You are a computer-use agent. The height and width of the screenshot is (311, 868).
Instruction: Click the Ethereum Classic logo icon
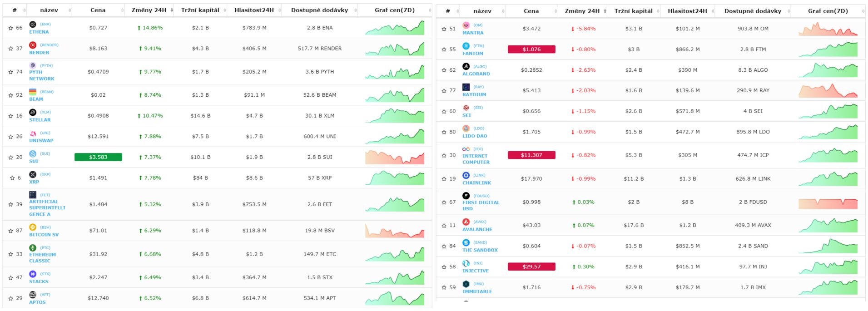click(33, 248)
